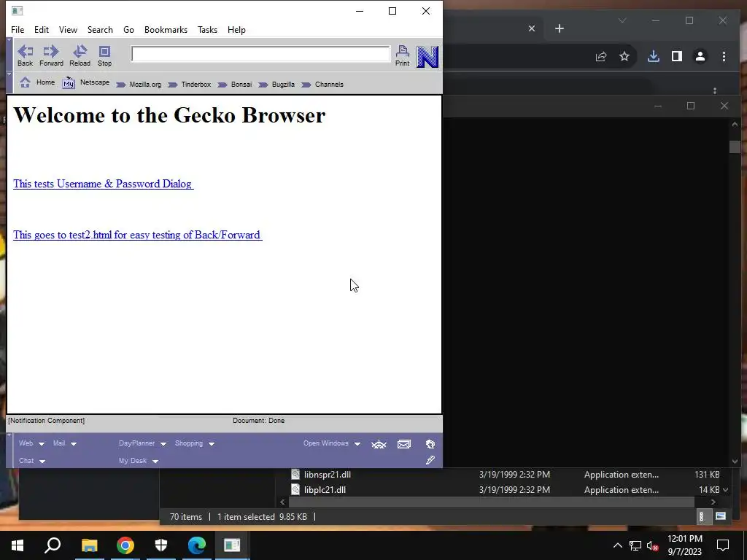Close the Chrome tab with X

[532, 28]
